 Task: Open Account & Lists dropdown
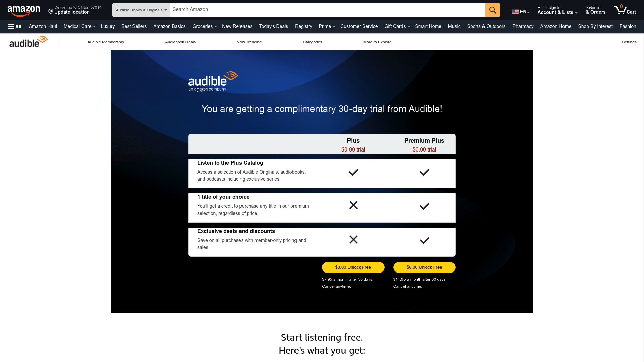click(557, 10)
